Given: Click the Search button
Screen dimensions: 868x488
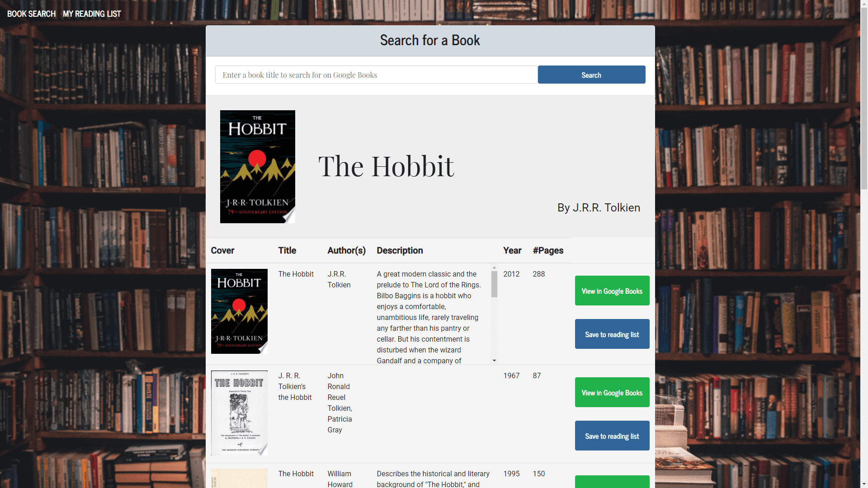Looking at the screenshot, I should (x=591, y=75).
